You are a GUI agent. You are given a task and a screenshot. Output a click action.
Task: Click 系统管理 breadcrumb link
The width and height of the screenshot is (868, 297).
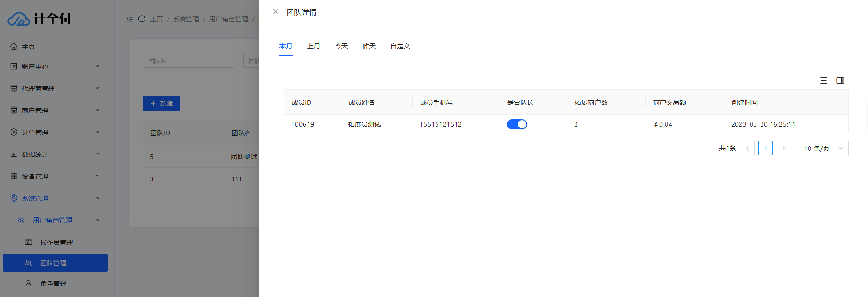tap(186, 19)
